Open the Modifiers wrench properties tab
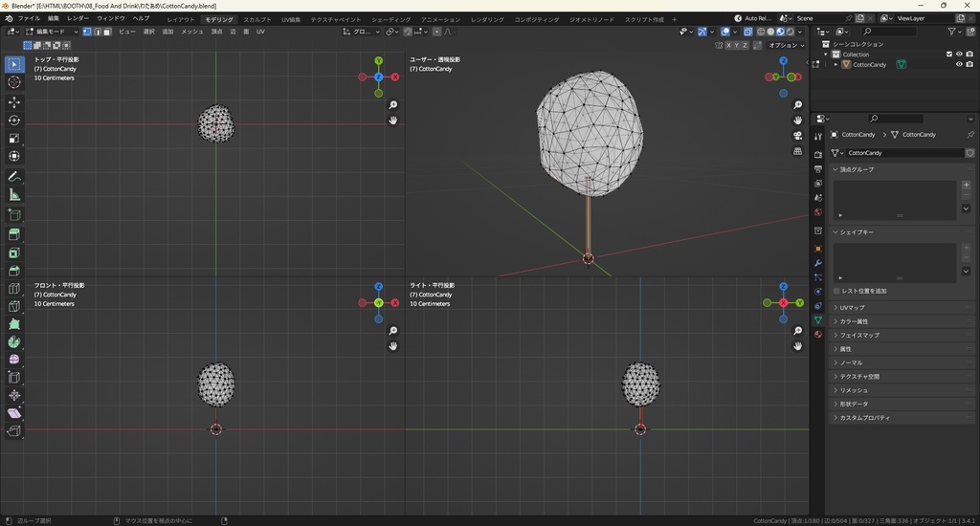This screenshot has height=526, width=980. (818, 263)
